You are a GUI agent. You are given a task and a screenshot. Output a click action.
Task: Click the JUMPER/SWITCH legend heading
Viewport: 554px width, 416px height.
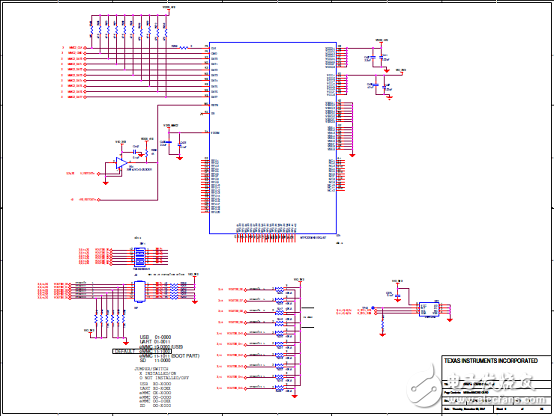tap(151, 369)
